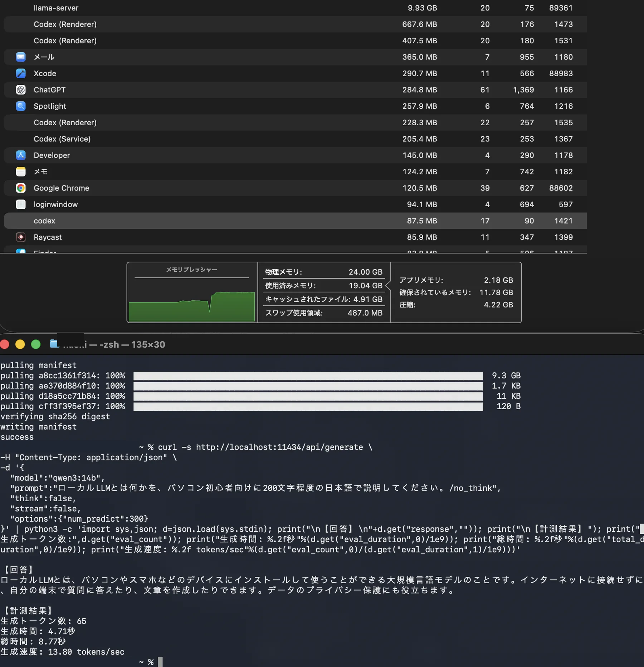
Task: Click the Terminal prompt cursor at bottom
Action: coord(160,662)
